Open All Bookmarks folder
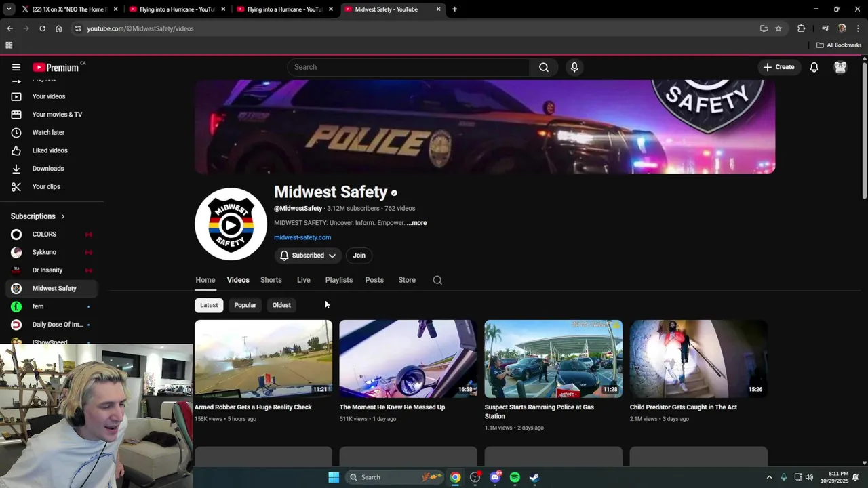The width and height of the screenshot is (868, 488). point(839,45)
